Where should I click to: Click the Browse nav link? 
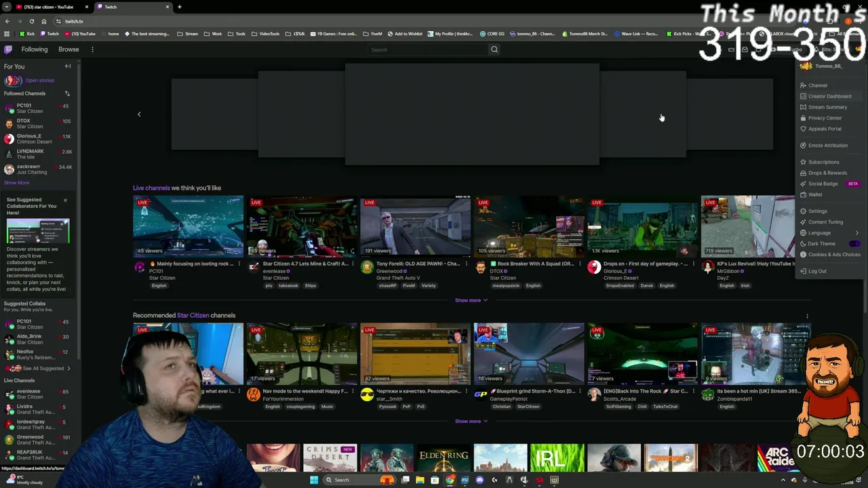[x=68, y=49]
